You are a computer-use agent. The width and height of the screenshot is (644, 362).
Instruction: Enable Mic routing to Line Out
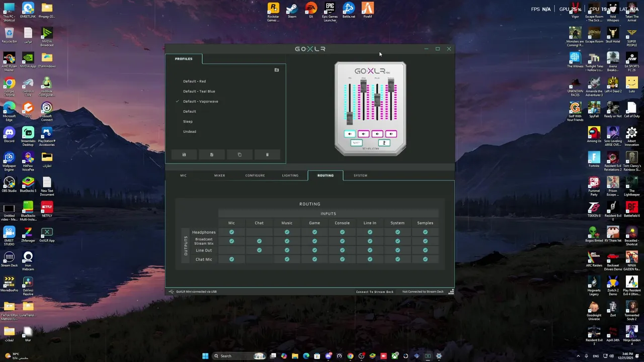[231, 250]
